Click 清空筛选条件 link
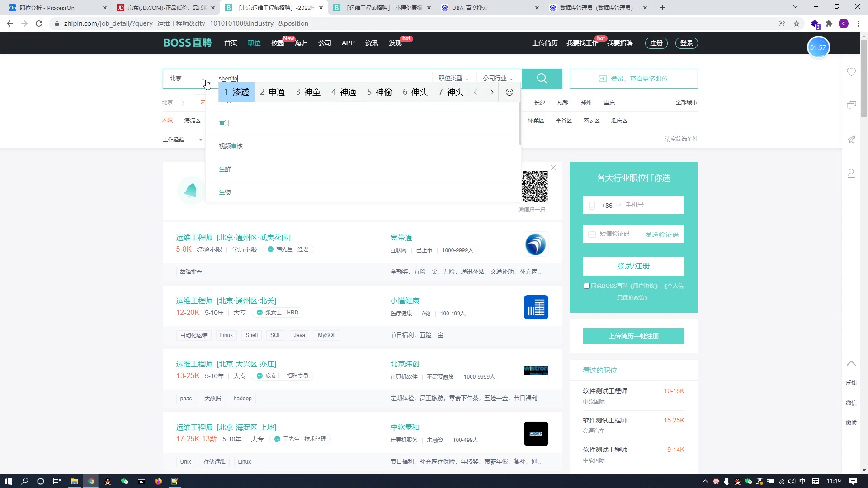This screenshot has width=868, height=488. tap(681, 139)
